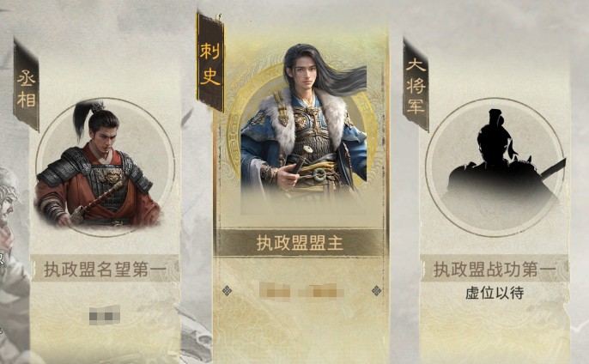589x364 pixels.
Task: Click blank parchment area below 虚位以待
Action: (x=495, y=332)
